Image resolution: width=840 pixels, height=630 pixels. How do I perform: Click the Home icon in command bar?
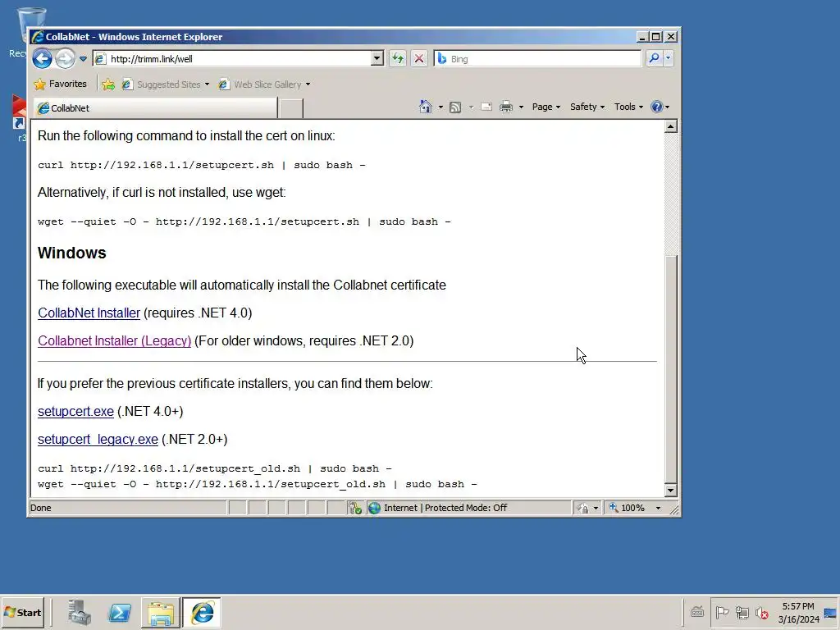coord(426,107)
